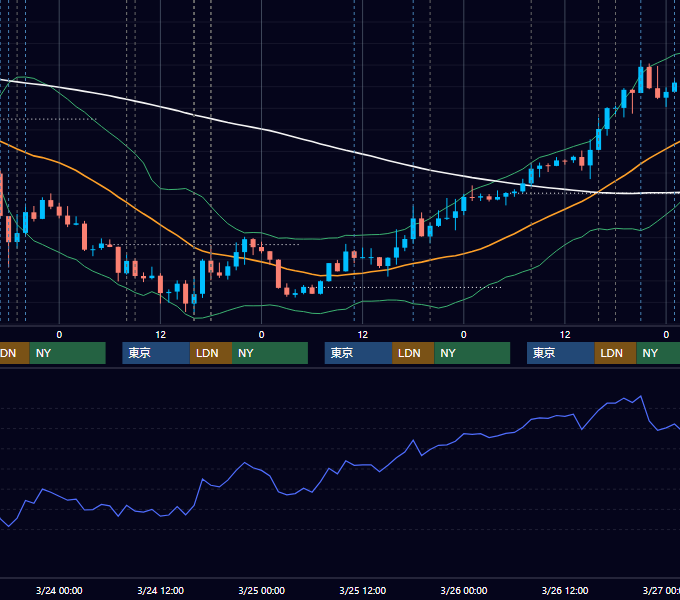This screenshot has width=680, height=600.
Task: Click the 3/25 00:00 time axis label
Action: pos(262,590)
